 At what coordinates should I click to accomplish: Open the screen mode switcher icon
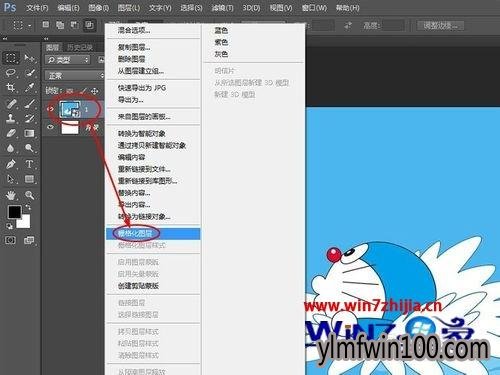coord(29,240)
